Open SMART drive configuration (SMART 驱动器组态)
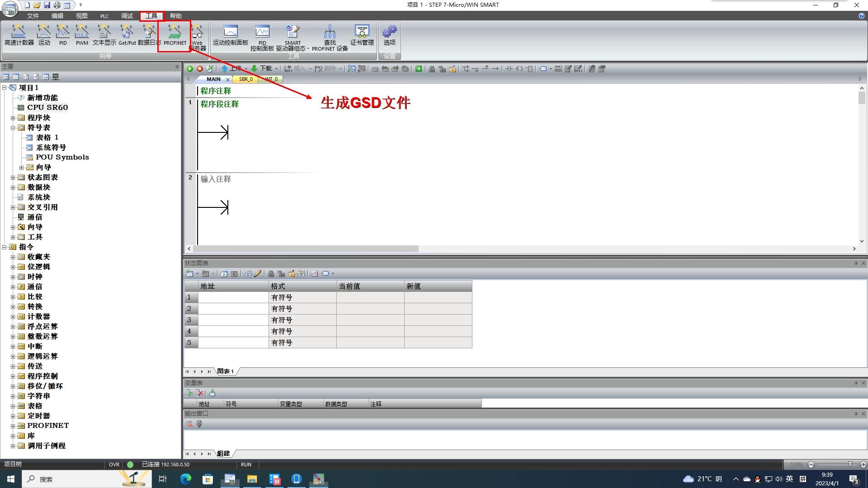 292,38
